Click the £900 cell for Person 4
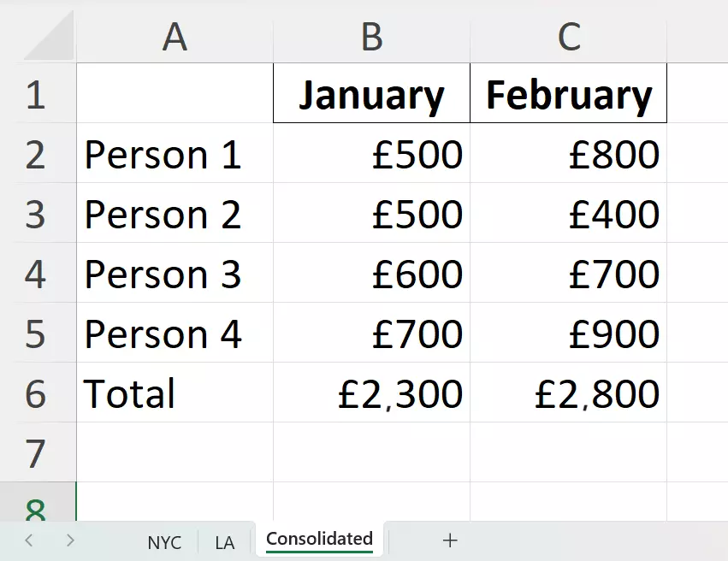 568,334
